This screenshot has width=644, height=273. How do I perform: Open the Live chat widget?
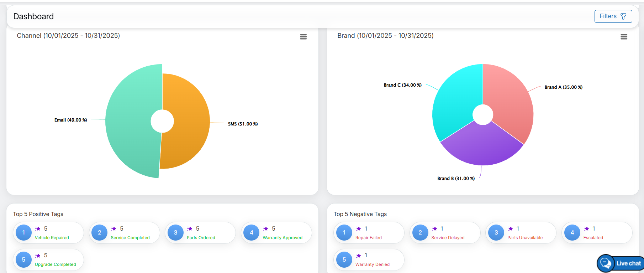coord(621,263)
